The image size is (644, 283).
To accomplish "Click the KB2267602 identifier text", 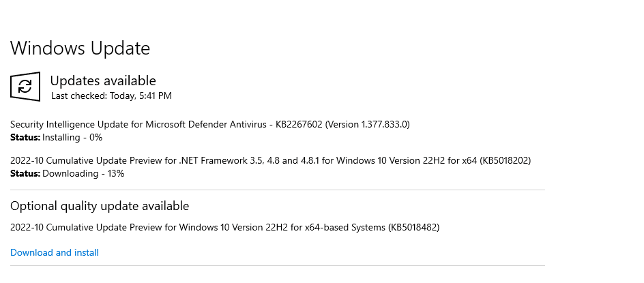I will (x=299, y=124).
